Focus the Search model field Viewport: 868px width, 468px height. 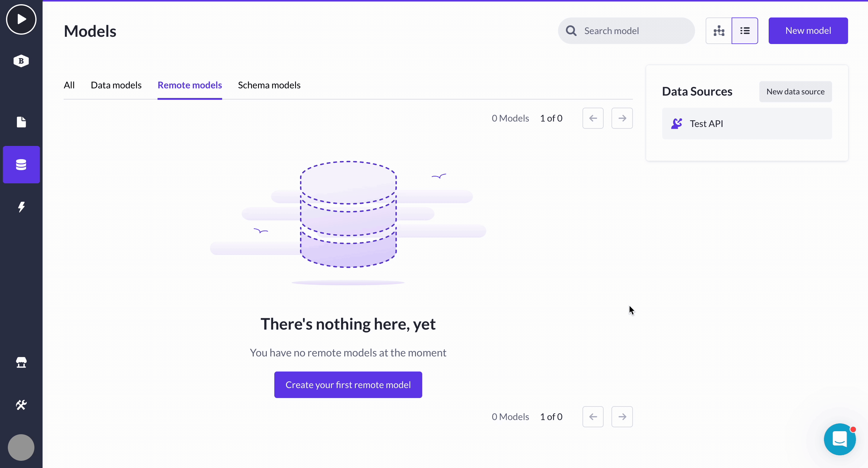[x=626, y=31]
